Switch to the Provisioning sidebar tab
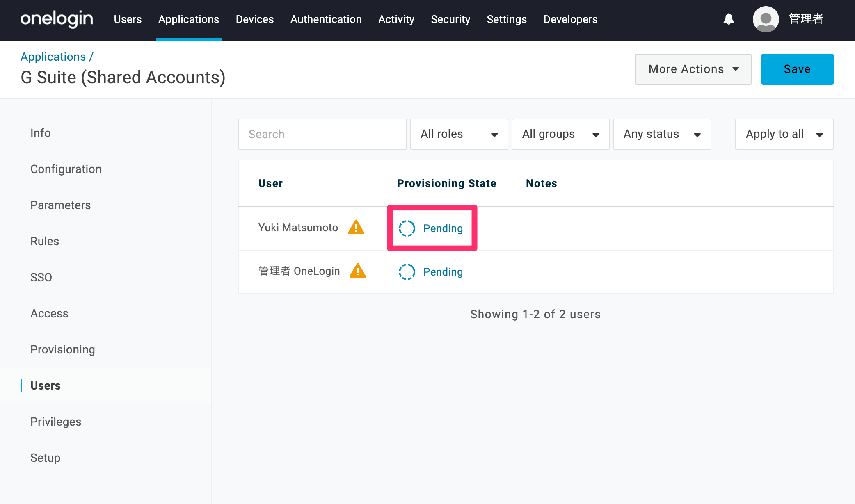855x504 pixels. tap(62, 349)
